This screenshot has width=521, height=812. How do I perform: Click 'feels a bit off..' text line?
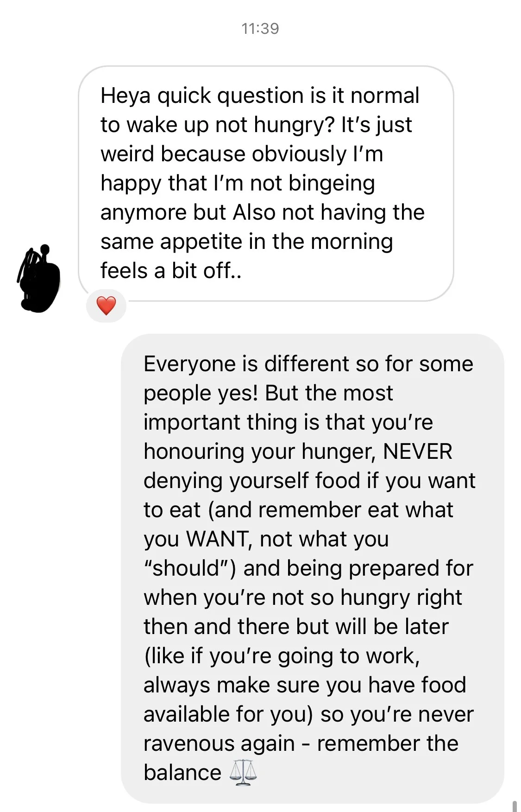click(171, 271)
